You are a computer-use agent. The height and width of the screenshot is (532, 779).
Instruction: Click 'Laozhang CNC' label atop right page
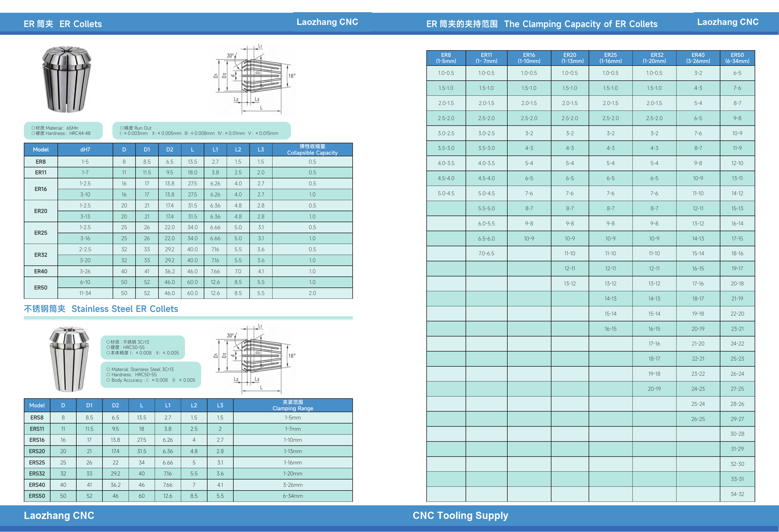point(728,22)
